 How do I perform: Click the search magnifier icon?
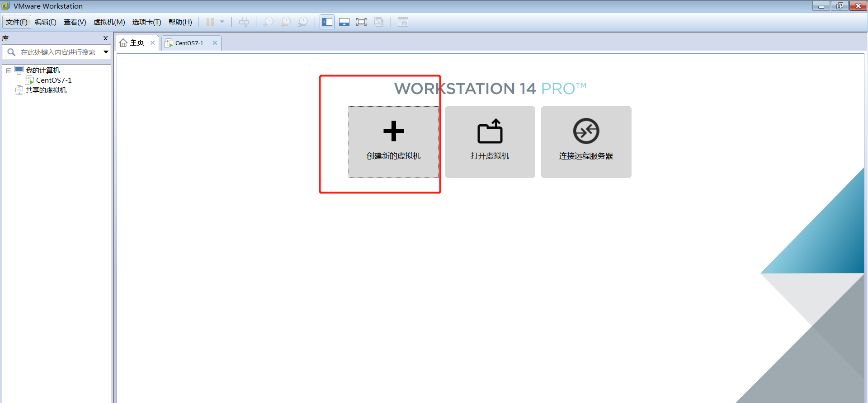point(11,52)
